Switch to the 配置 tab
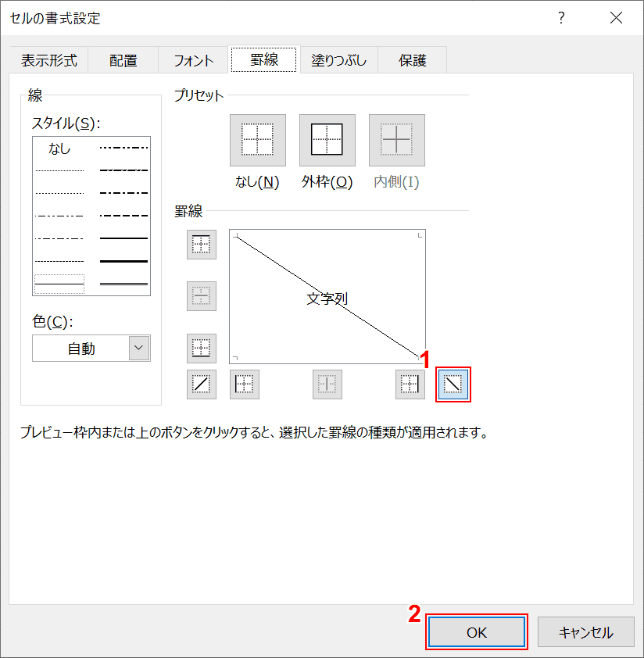 123,60
